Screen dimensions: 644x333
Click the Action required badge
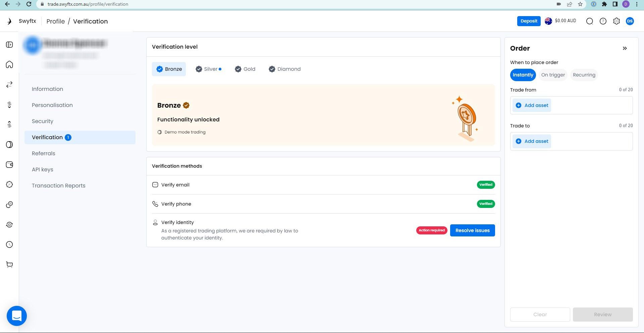(432, 230)
